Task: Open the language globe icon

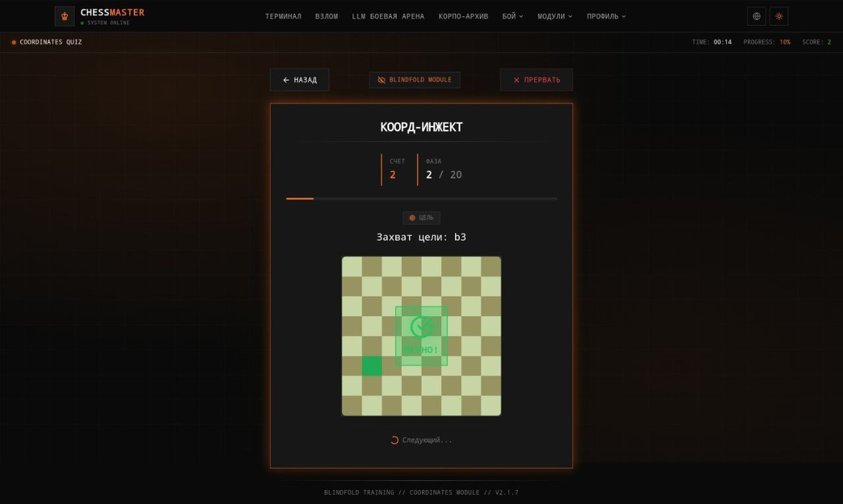Action: pyautogui.click(x=757, y=16)
